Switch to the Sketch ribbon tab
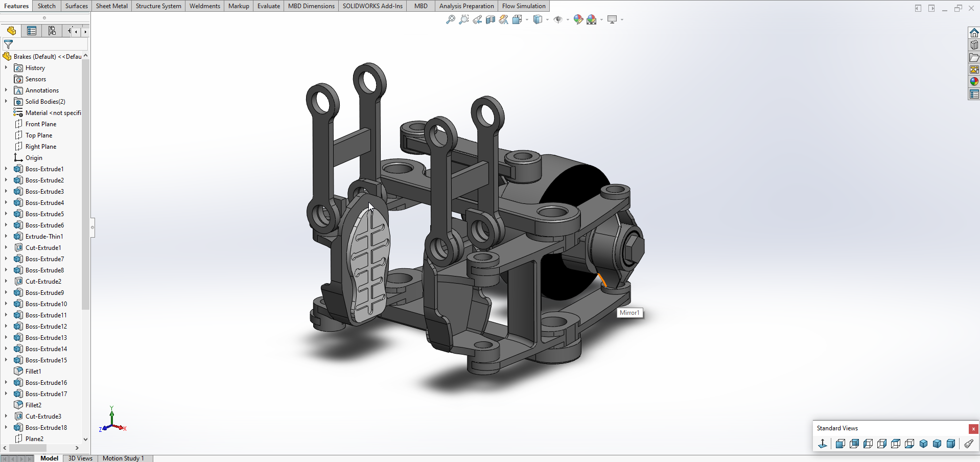The width and height of the screenshot is (980, 462). (x=46, y=6)
